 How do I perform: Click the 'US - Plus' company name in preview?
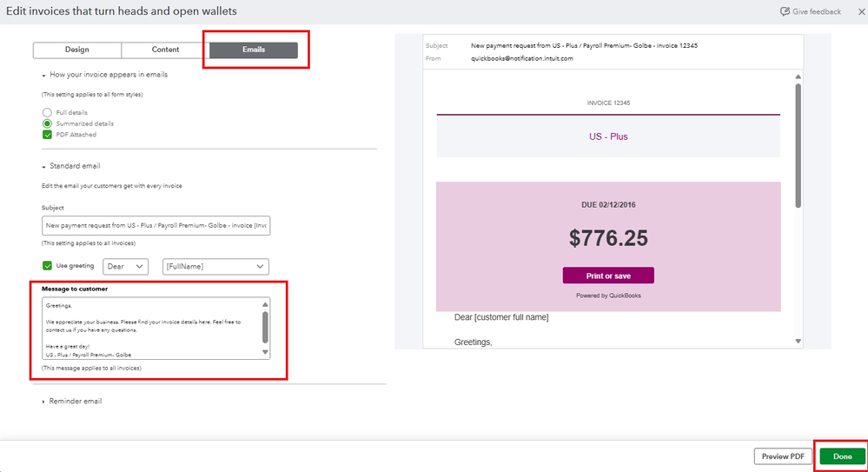click(x=608, y=136)
